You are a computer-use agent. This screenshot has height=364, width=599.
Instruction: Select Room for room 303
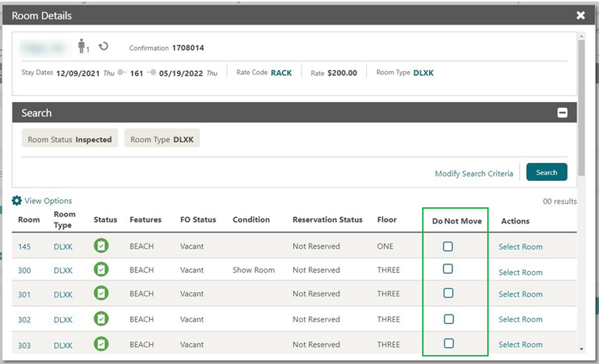pos(520,345)
